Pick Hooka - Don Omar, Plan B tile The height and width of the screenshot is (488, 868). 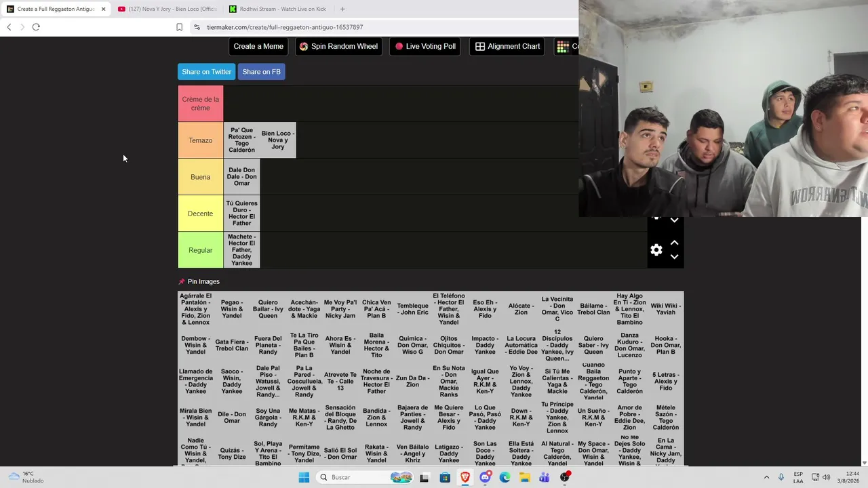(665, 346)
